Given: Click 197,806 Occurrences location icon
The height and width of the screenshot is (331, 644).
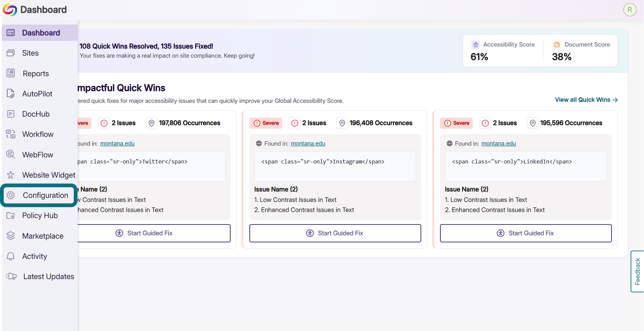Looking at the screenshot, I should [151, 123].
